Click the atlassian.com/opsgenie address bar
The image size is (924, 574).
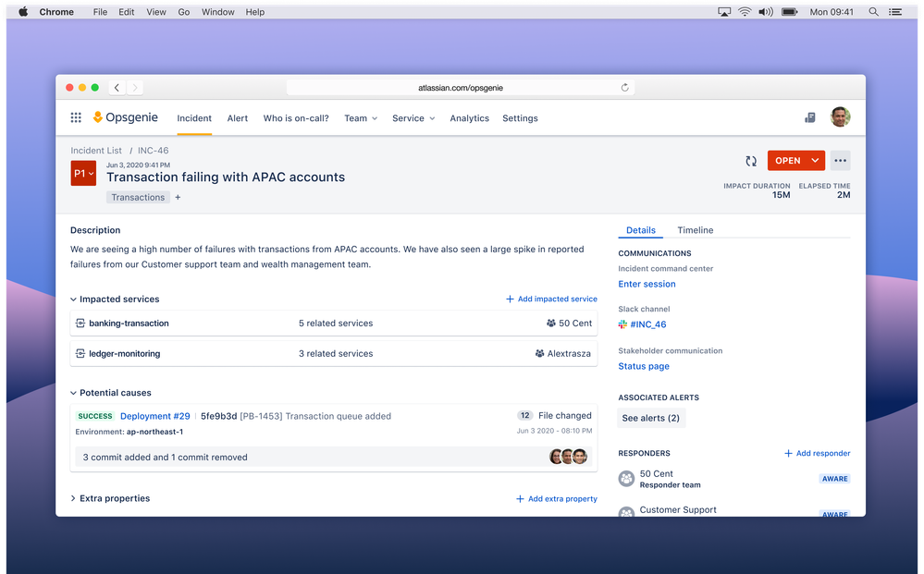tap(461, 88)
